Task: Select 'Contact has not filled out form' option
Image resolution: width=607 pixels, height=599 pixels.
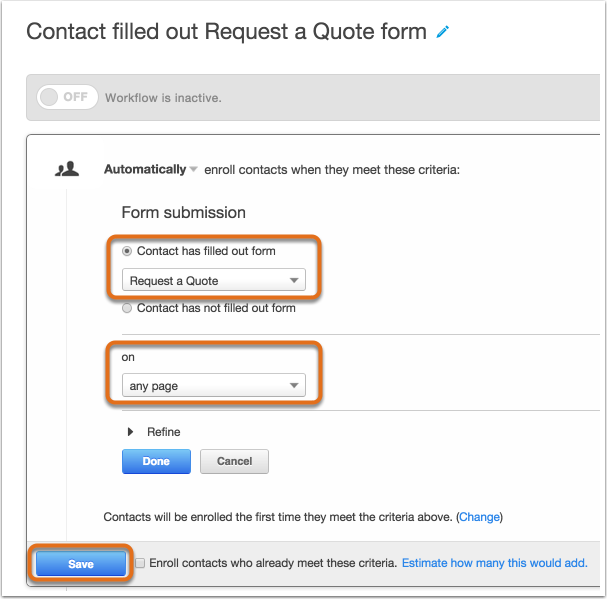Action: tap(127, 308)
